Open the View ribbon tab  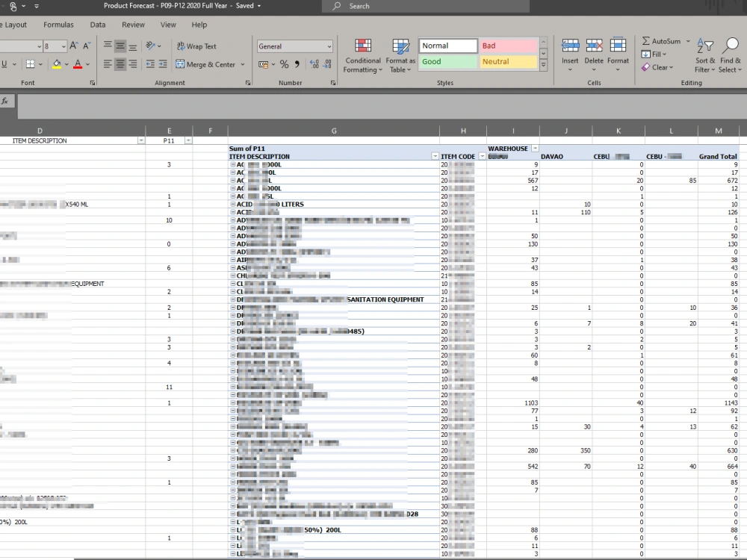(x=168, y=25)
